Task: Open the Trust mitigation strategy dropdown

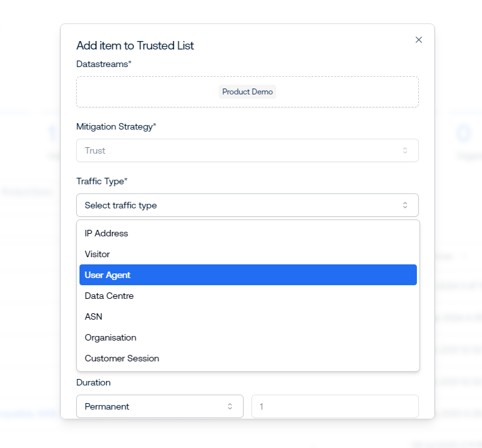Action: pos(247,150)
